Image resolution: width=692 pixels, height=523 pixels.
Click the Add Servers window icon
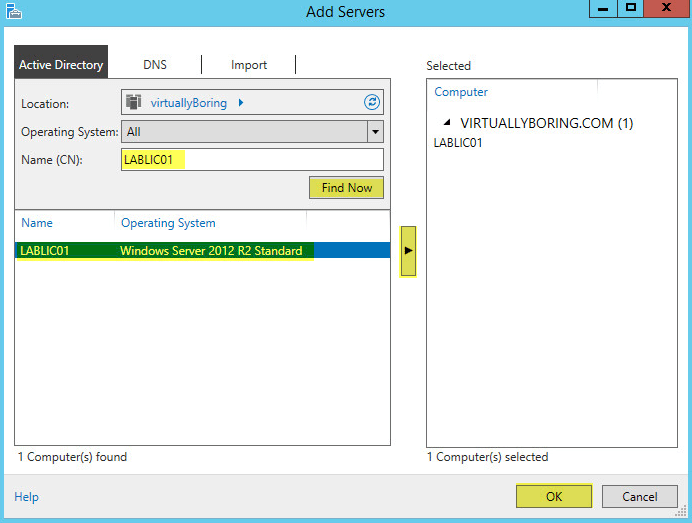tap(14, 11)
